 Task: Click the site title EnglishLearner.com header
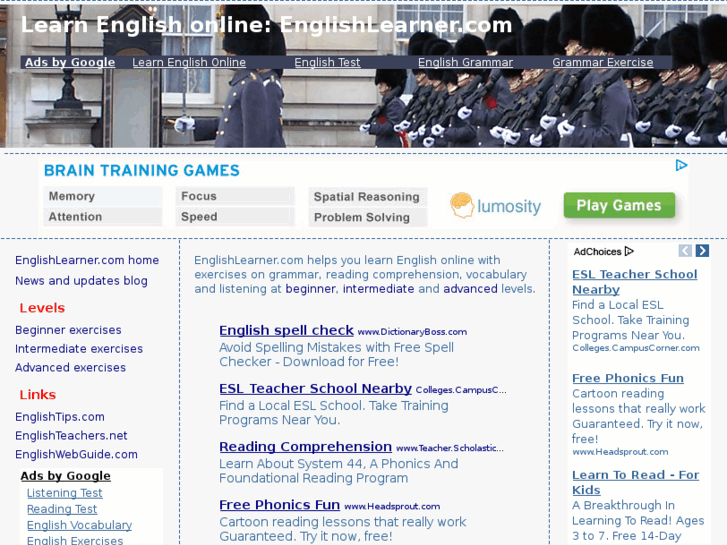(267, 25)
